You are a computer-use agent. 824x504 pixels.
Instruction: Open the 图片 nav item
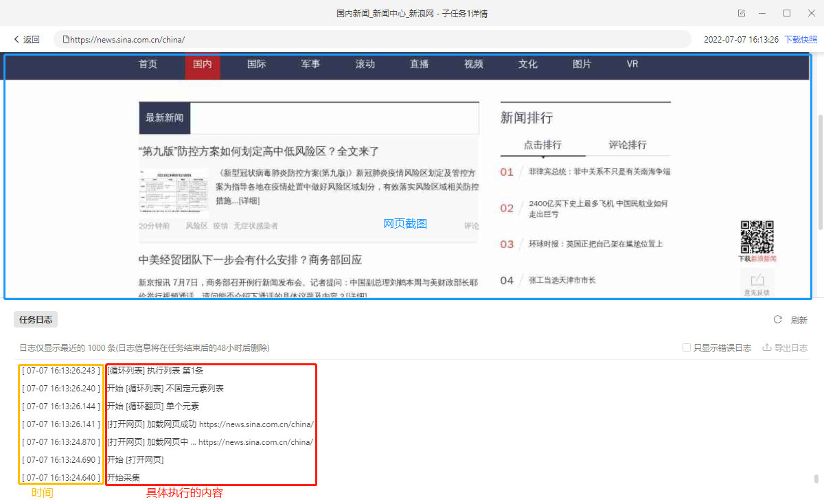(582, 64)
